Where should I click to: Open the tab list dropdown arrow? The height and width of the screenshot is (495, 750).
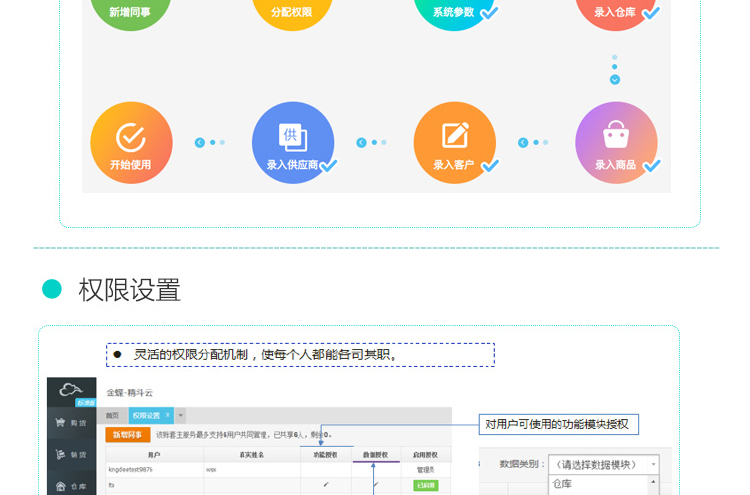point(181,415)
